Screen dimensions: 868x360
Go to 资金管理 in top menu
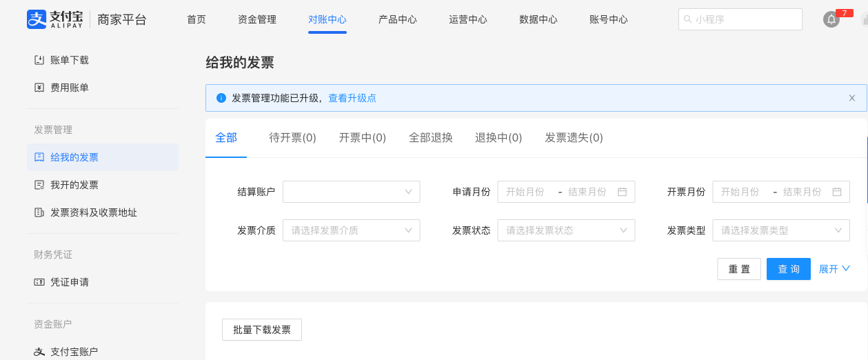pyautogui.click(x=256, y=19)
